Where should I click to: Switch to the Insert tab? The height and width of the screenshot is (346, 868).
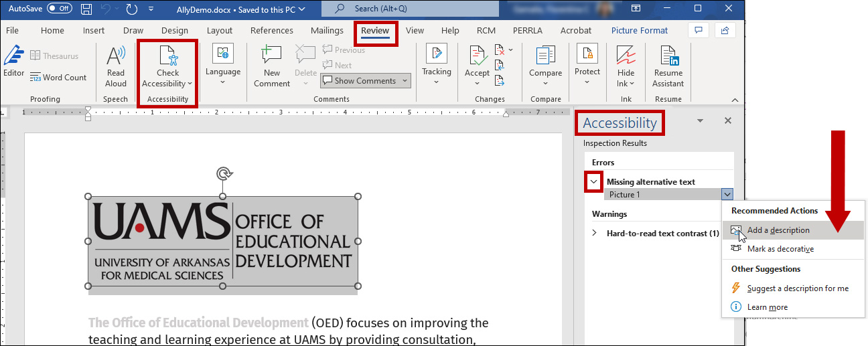tap(94, 31)
